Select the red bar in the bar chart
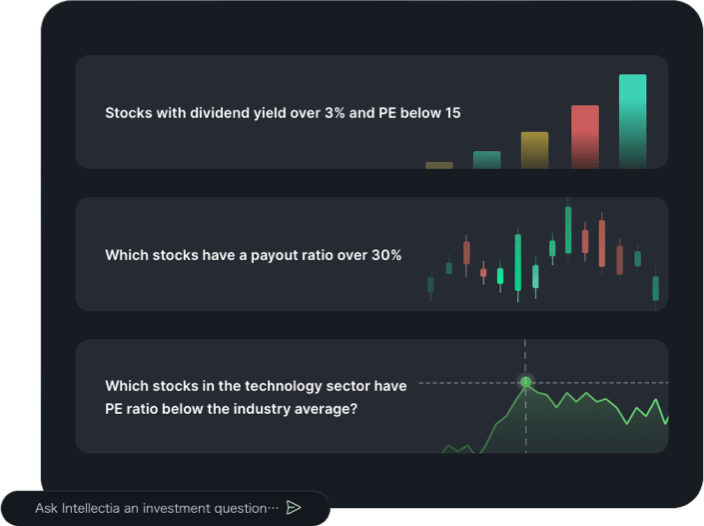 585,136
